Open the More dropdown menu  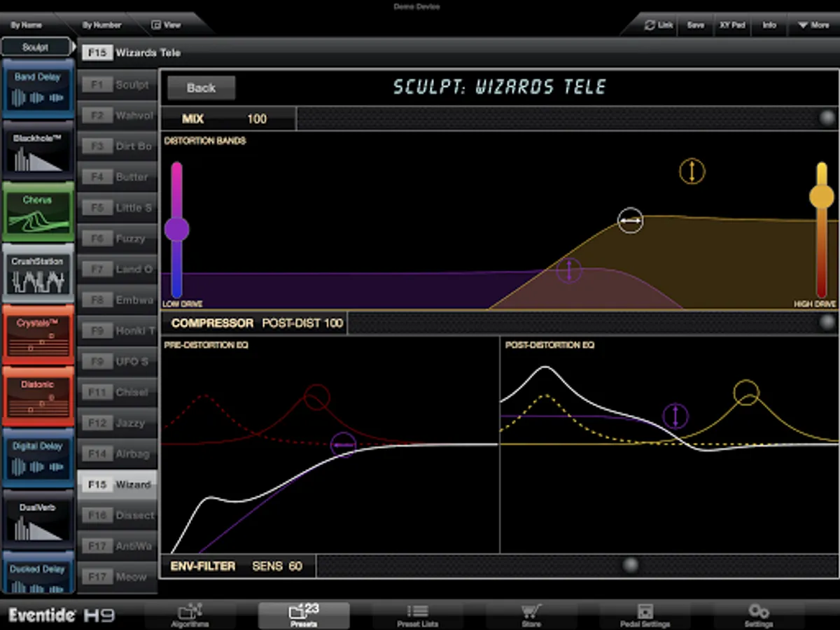(x=813, y=25)
